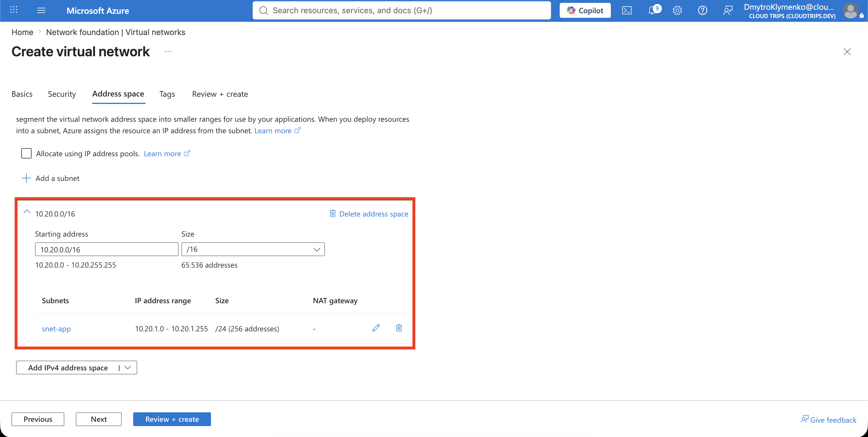The height and width of the screenshot is (437, 868).
Task: Click the blue Review + create button
Action: point(172,419)
